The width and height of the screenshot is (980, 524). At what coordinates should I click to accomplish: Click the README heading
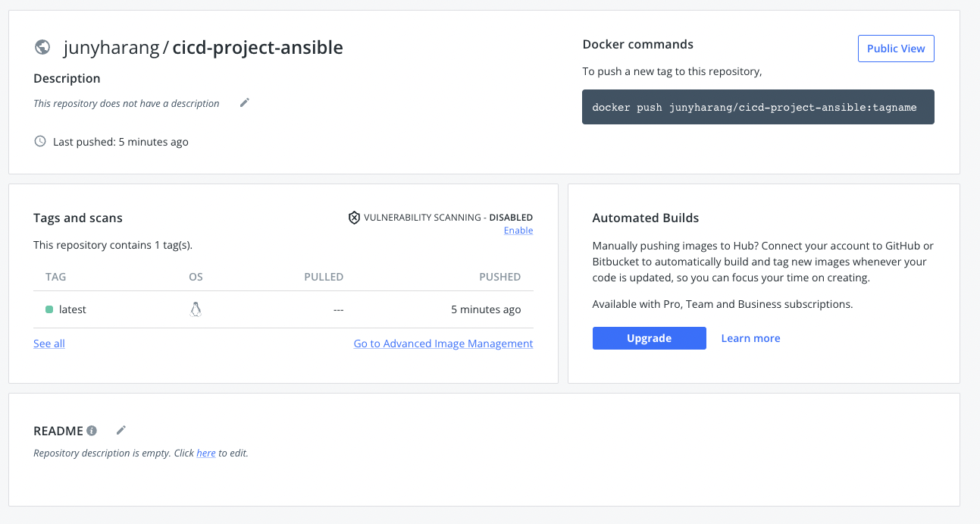(x=58, y=431)
